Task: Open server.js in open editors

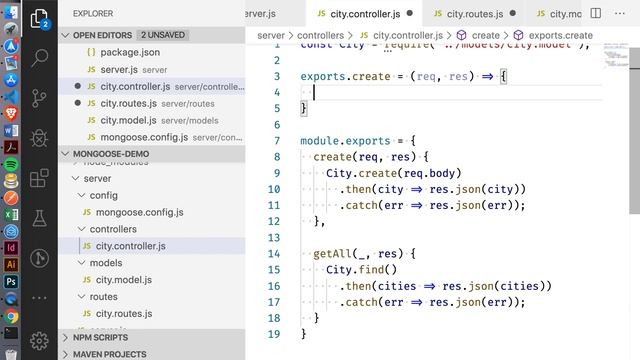Action: click(x=152, y=69)
